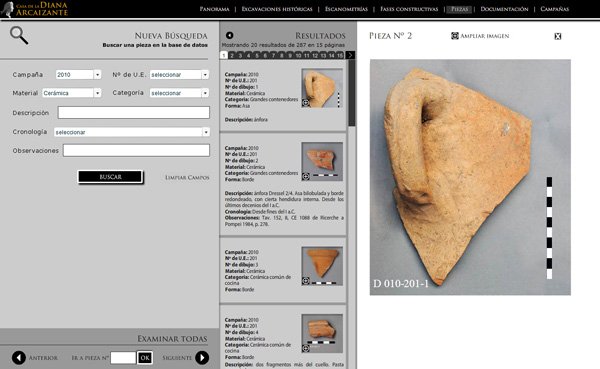This screenshot has width=600, height=369.
Task: Open thumbnail of dibujo 1 amphora handle
Action: 322,88
